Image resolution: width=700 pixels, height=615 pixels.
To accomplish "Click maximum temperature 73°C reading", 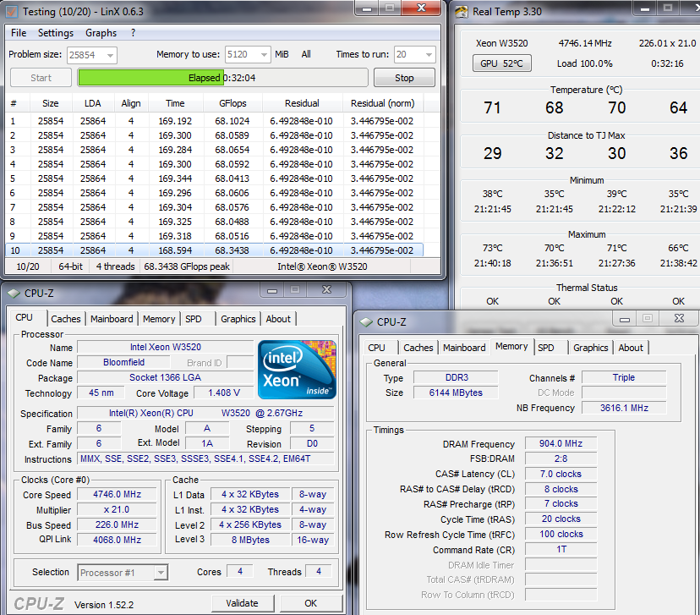I will pos(492,248).
